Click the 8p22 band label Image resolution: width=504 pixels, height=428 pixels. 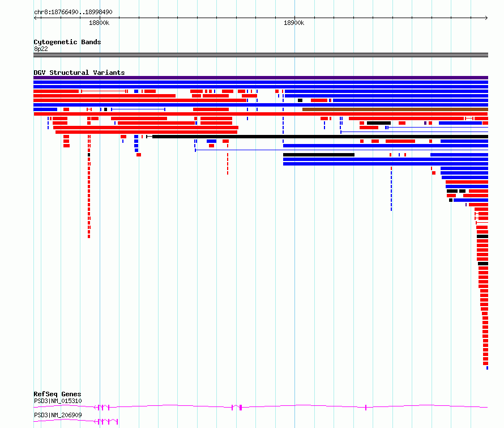41,49
